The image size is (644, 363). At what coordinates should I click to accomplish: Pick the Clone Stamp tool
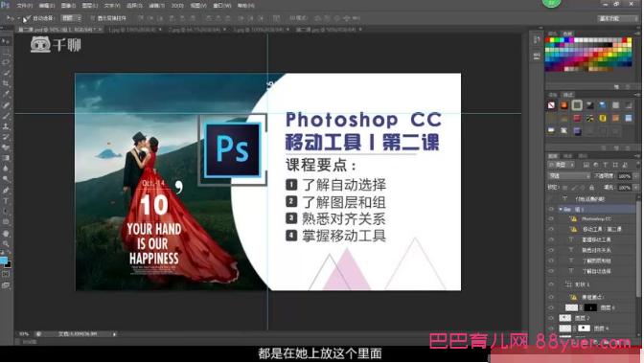[x=6, y=126]
